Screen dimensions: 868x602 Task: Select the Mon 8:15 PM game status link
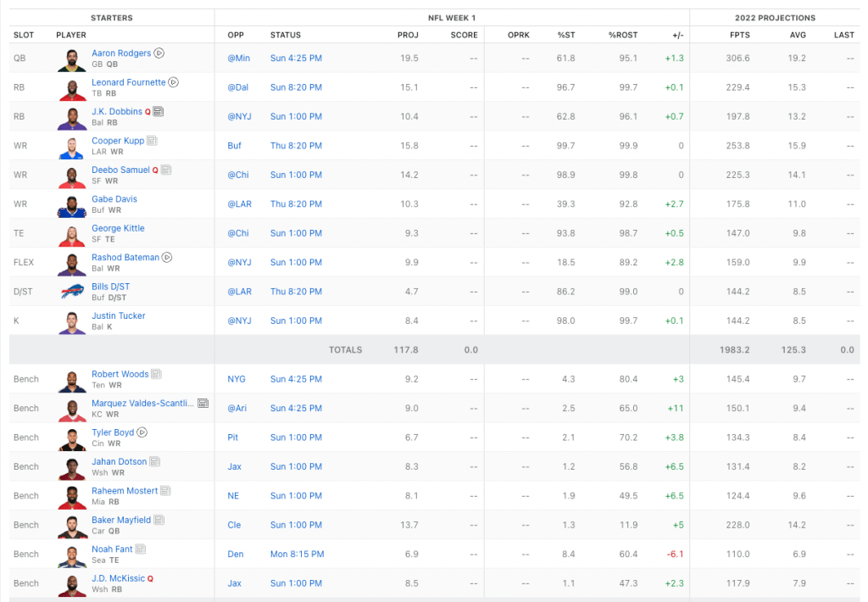pos(297,555)
